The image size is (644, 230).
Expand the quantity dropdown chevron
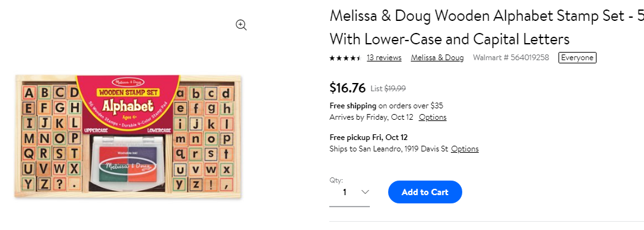365,192
